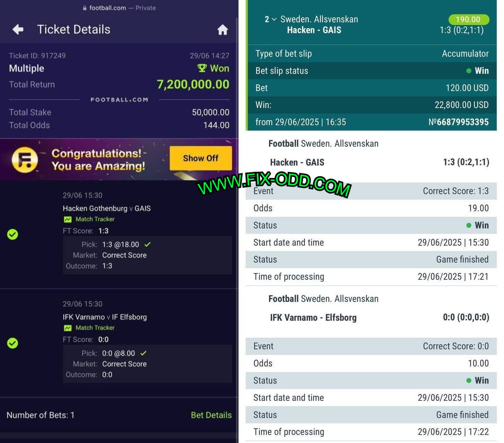
Task: Click Match Tracker link under Hacken Gothenburg
Action: [95, 219]
